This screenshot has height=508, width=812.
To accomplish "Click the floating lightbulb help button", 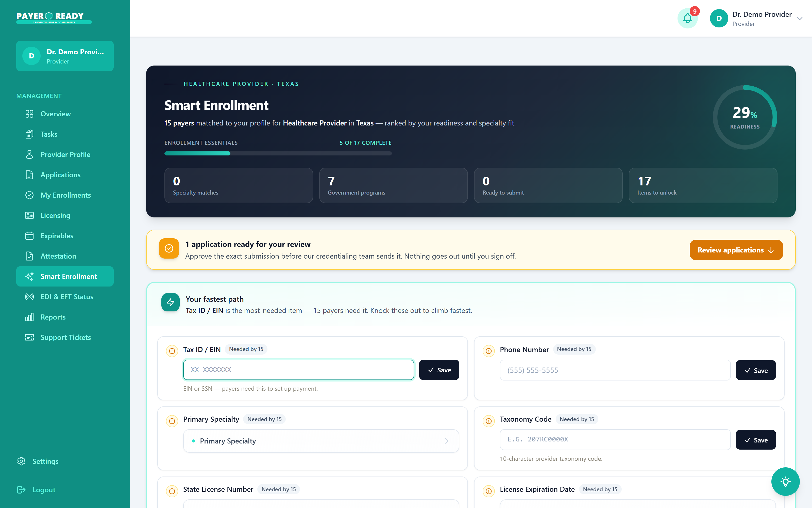I will [785, 482].
